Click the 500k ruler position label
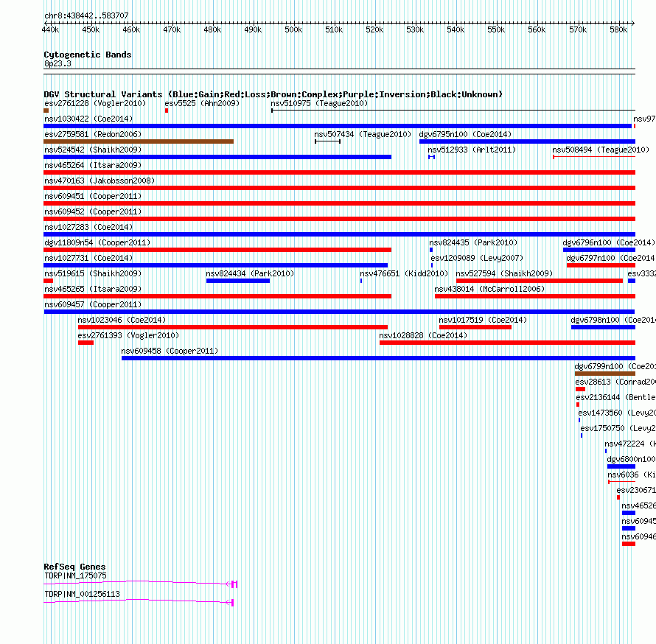 [293, 29]
